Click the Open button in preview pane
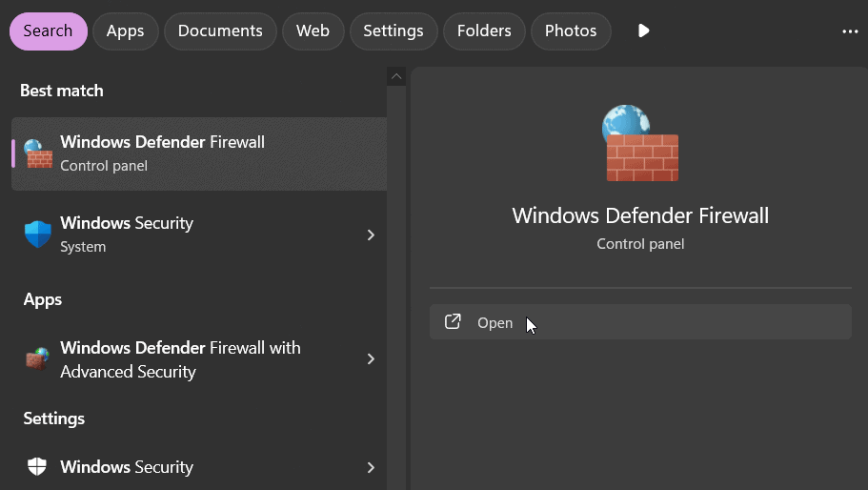 tap(640, 321)
